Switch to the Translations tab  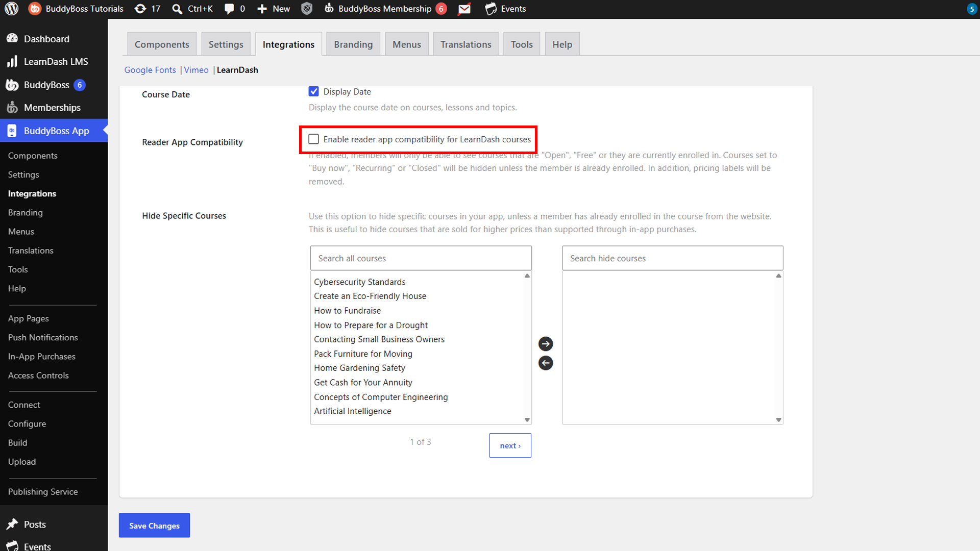(x=465, y=44)
